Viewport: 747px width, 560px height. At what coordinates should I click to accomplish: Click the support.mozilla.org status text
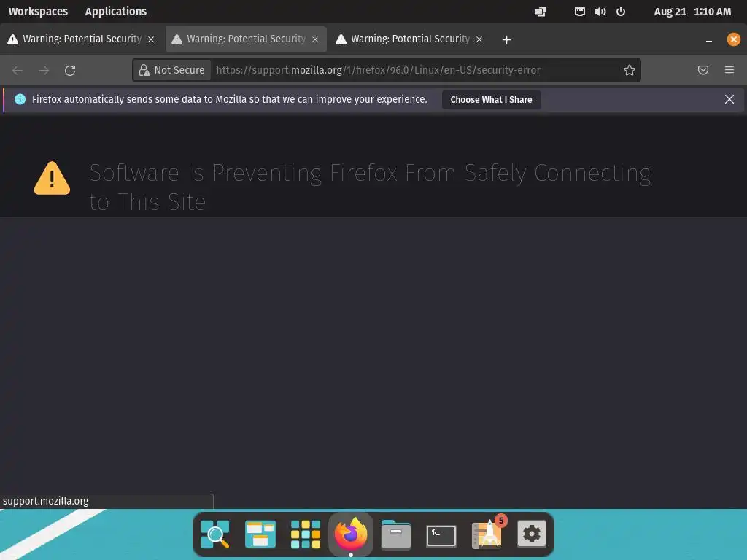pos(46,501)
